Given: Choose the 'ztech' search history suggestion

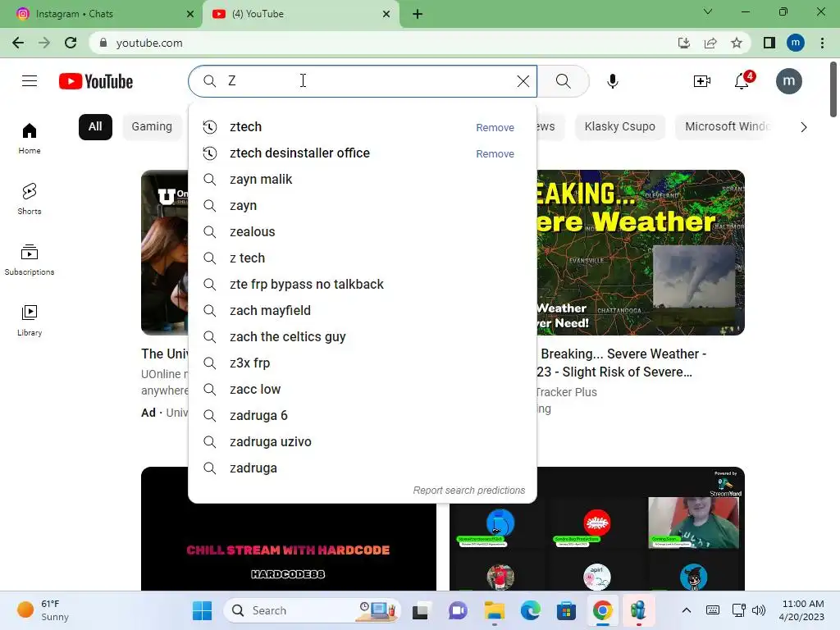Looking at the screenshot, I should pos(362,127).
